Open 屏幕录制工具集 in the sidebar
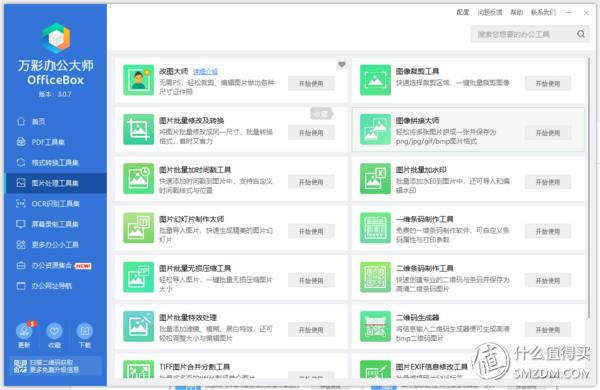 (x=55, y=224)
